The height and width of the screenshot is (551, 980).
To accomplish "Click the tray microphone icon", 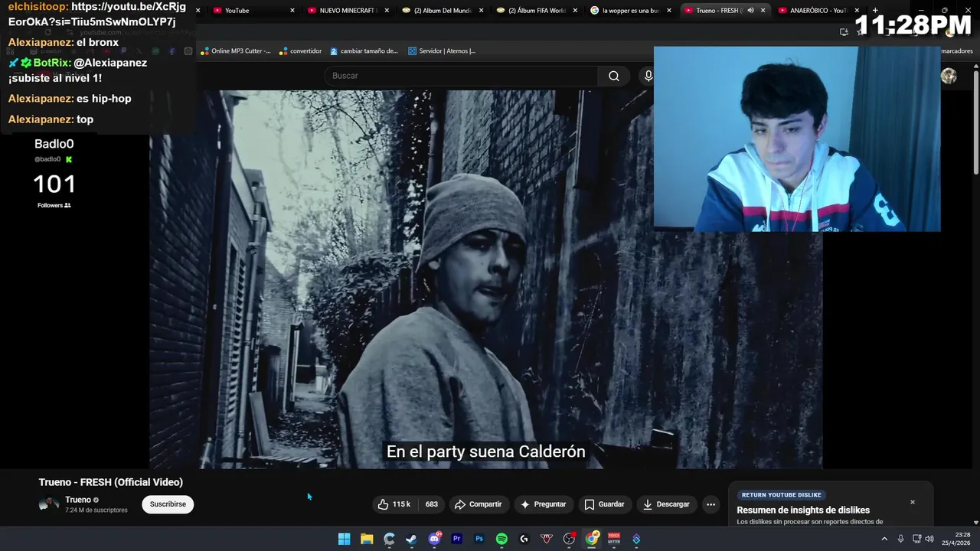I will (x=900, y=539).
